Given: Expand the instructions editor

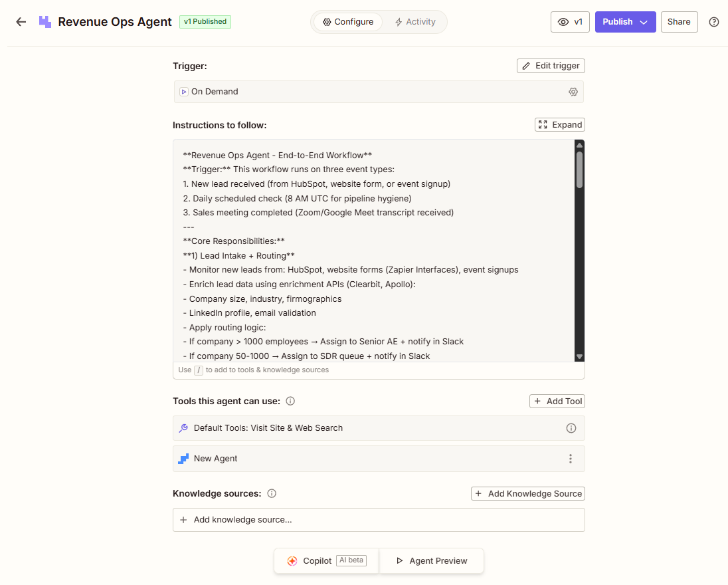Looking at the screenshot, I should (x=559, y=124).
